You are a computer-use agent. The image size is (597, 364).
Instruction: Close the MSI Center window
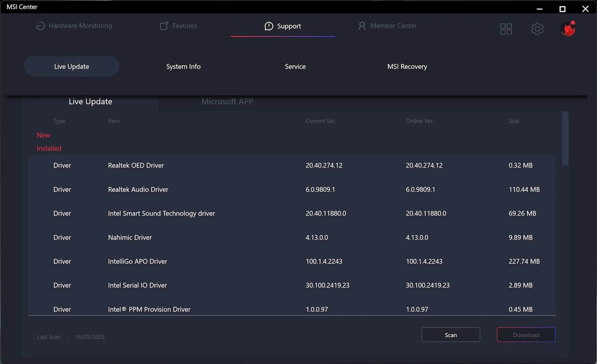585,9
